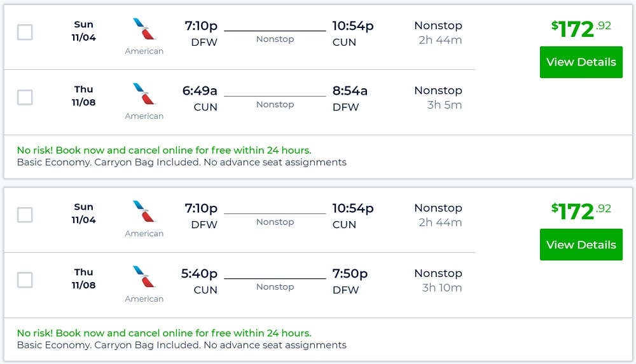Click the 6:49a departure time
The width and height of the screenshot is (636, 364).
coord(200,91)
